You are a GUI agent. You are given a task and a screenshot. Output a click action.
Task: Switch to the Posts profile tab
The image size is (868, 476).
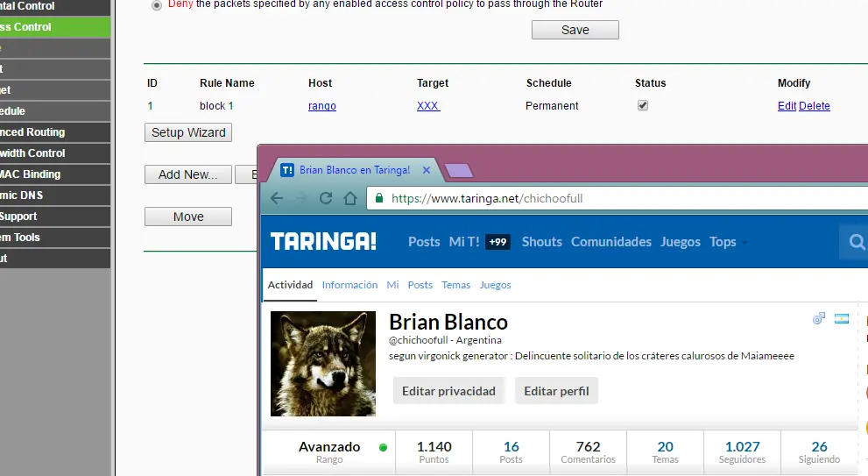[420, 285]
